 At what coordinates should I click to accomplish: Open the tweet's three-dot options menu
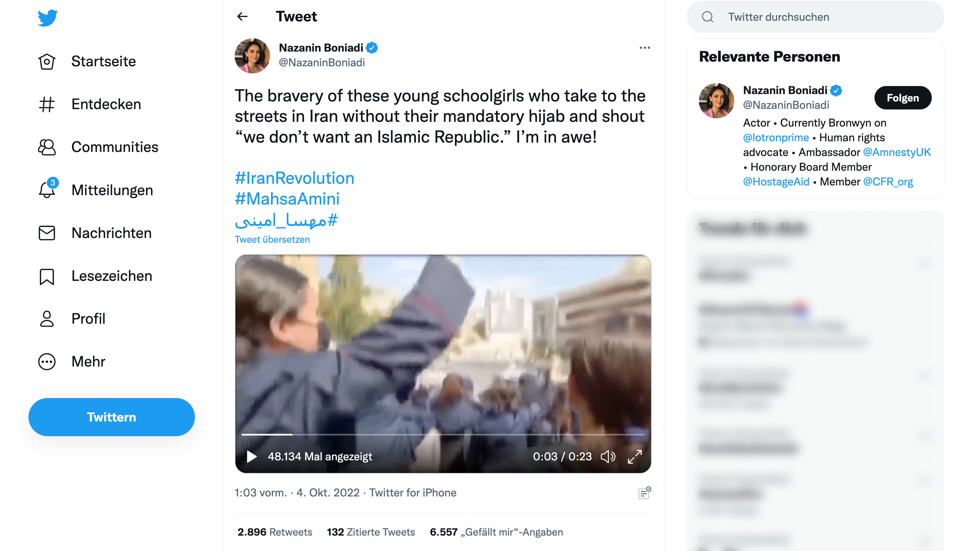click(644, 48)
